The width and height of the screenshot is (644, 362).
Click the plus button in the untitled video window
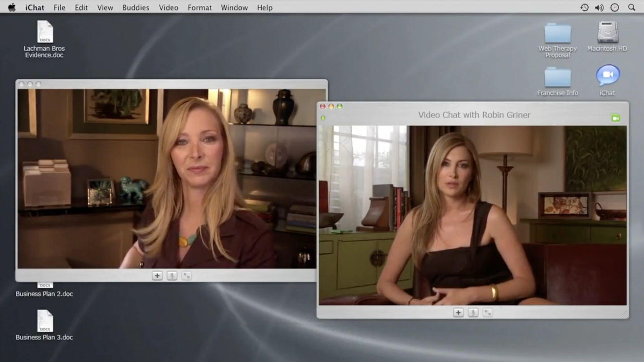(157, 276)
